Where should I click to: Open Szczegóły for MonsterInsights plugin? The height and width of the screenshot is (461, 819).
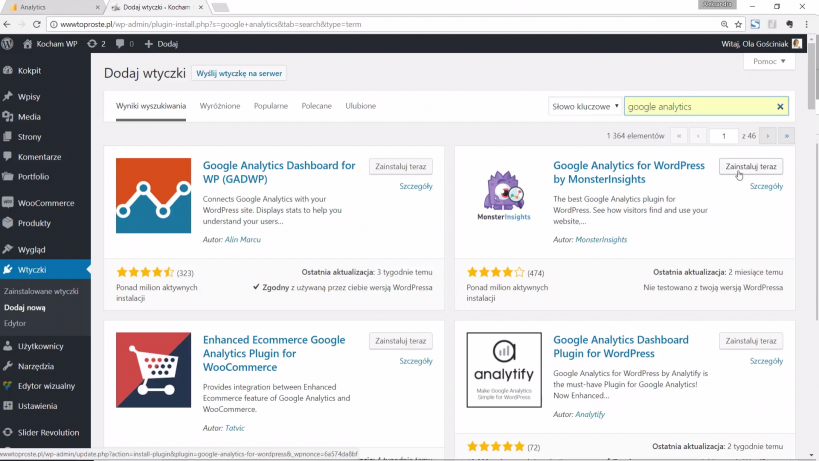coord(766,186)
